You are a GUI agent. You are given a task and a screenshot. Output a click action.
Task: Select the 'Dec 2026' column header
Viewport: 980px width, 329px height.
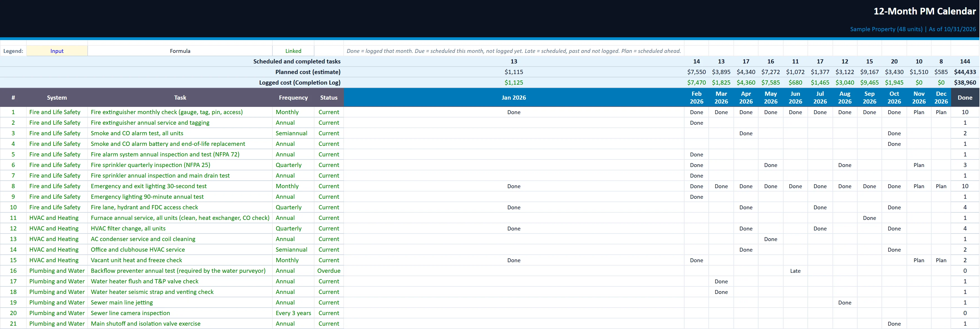pos(941,98)
